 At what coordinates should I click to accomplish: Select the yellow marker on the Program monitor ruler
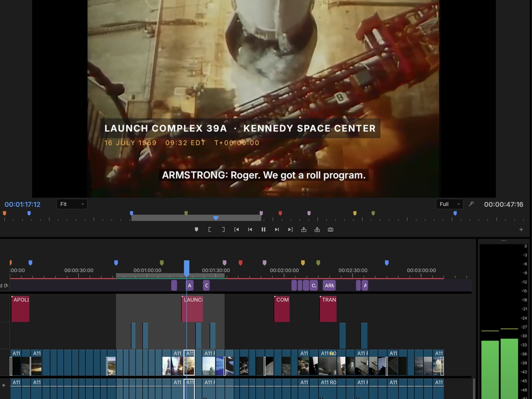(x=355, y=213)
